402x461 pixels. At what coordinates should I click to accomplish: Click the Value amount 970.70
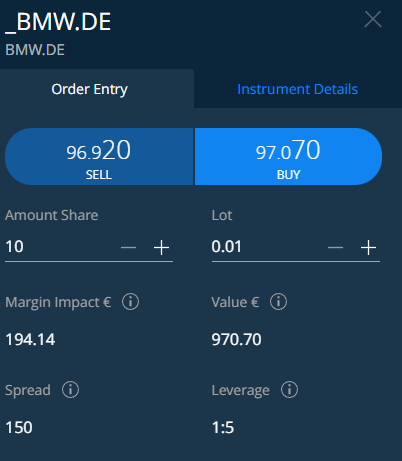point(237,340)
